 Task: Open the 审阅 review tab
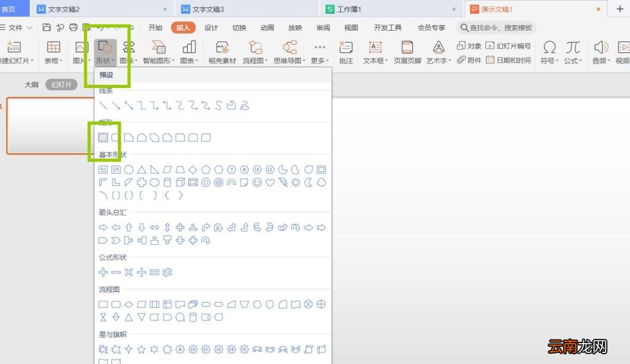point(323,28)
